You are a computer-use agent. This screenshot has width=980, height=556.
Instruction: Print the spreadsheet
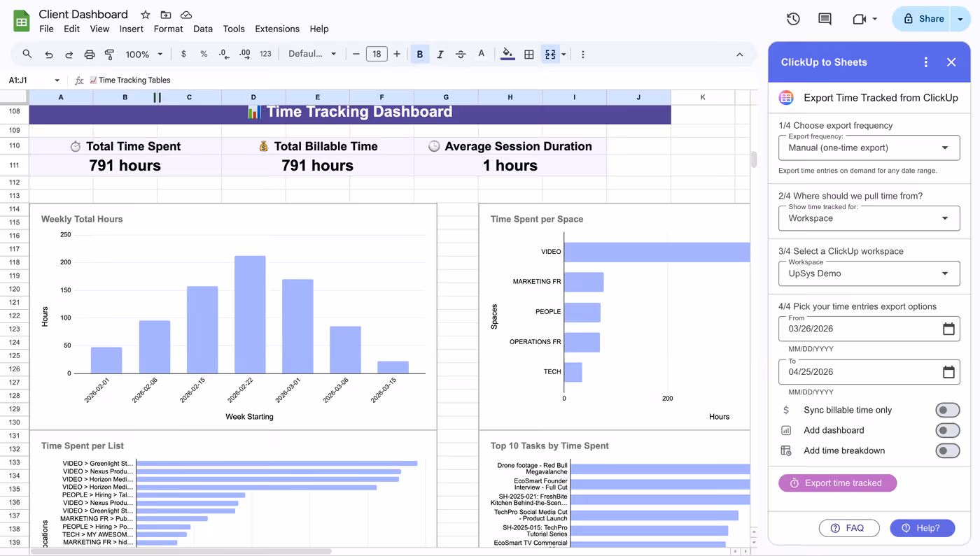click(90, 54)
